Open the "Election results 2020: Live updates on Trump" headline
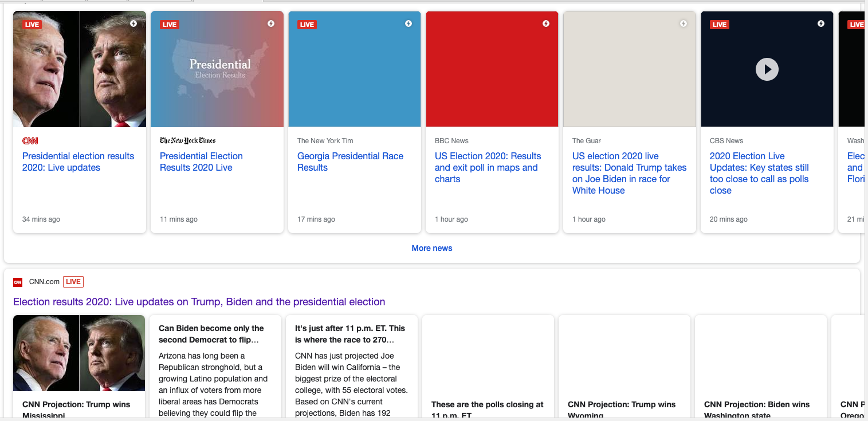Screen dimensions: 868x421 pyautogui.click(x=199, y=302)
